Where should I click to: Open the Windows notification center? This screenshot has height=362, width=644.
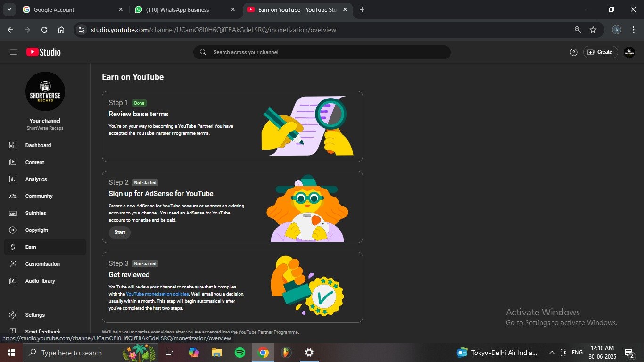629,353
